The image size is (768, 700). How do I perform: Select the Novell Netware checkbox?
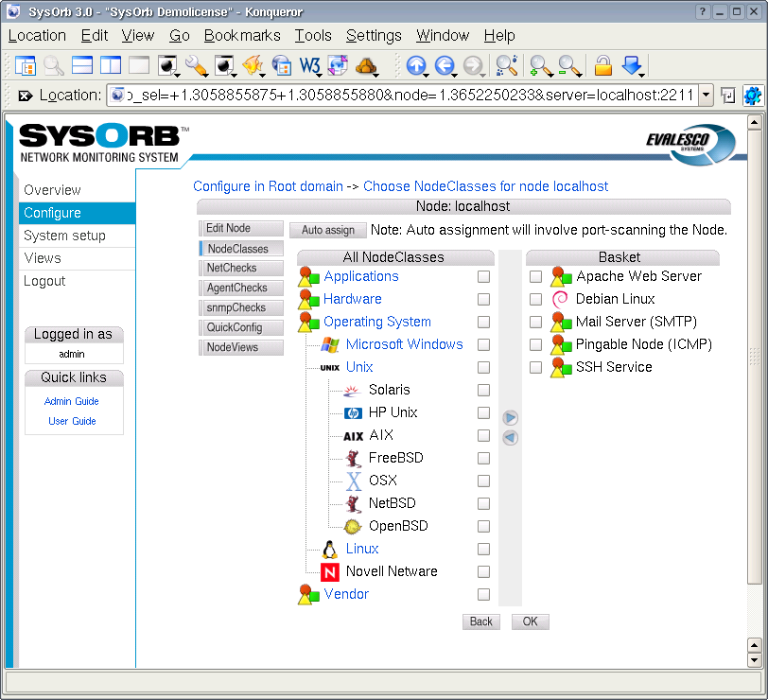[484, 571]
